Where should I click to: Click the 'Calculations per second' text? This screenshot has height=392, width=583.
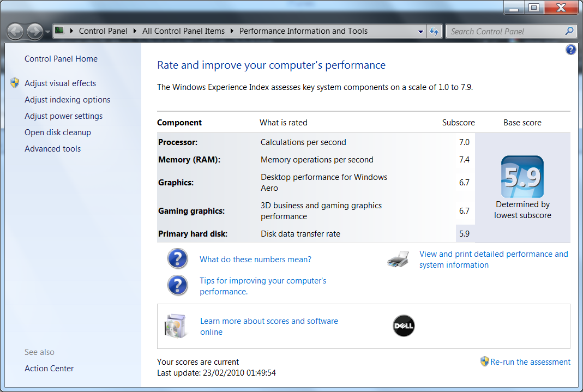[x=303, y=142]
